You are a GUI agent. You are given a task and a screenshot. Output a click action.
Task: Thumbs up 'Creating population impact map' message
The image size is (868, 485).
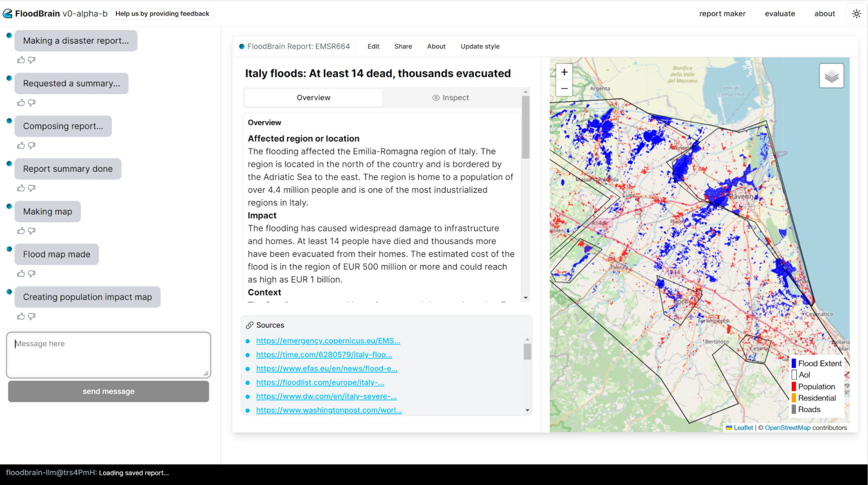point(21,317)
